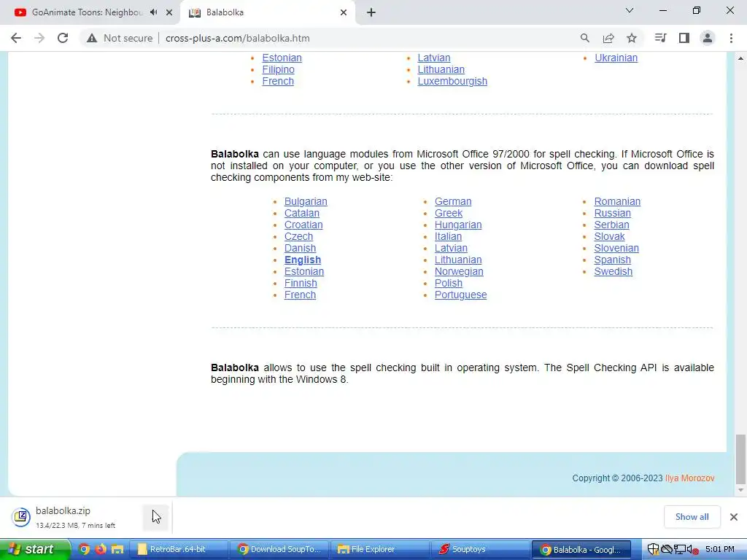
Task: Switch to Souptoys taskbar window
Action: pos(481,550)
